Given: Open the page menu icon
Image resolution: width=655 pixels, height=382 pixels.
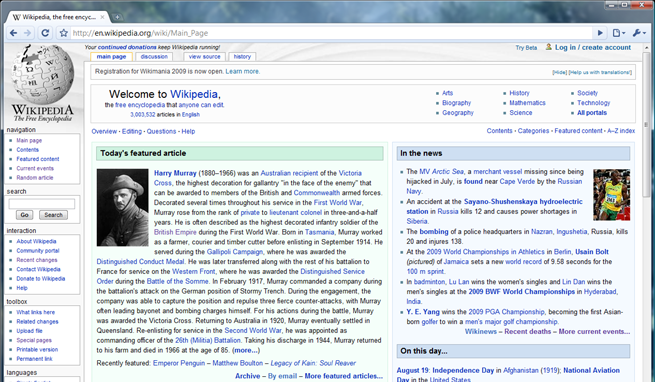Looking at the screenshot, I should [618, 33].
